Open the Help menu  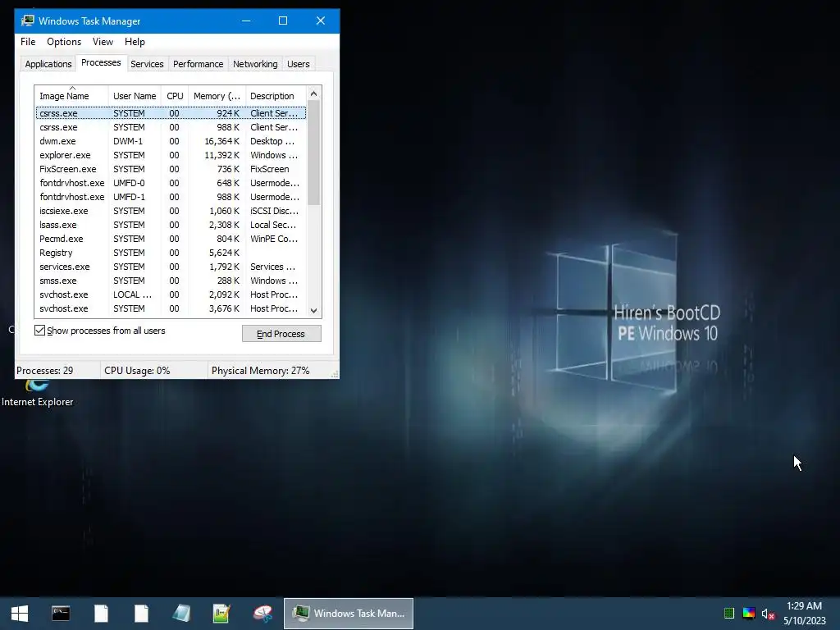[135, 42]
